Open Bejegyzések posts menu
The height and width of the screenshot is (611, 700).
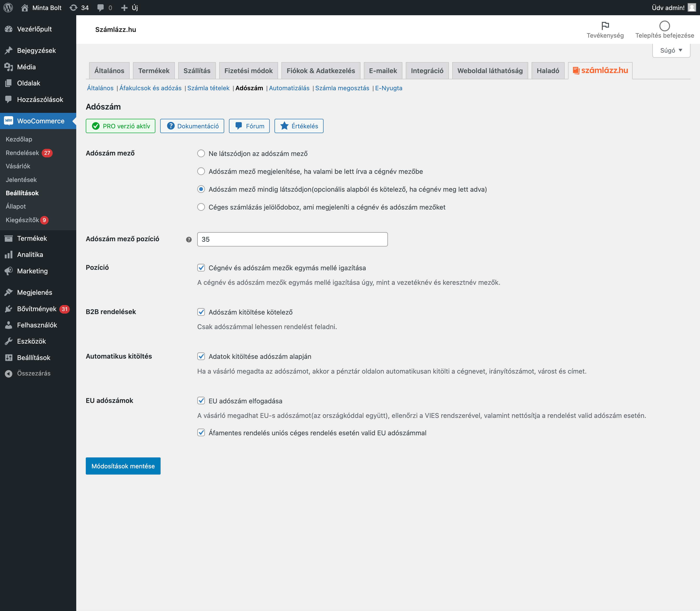pos(38,50)
